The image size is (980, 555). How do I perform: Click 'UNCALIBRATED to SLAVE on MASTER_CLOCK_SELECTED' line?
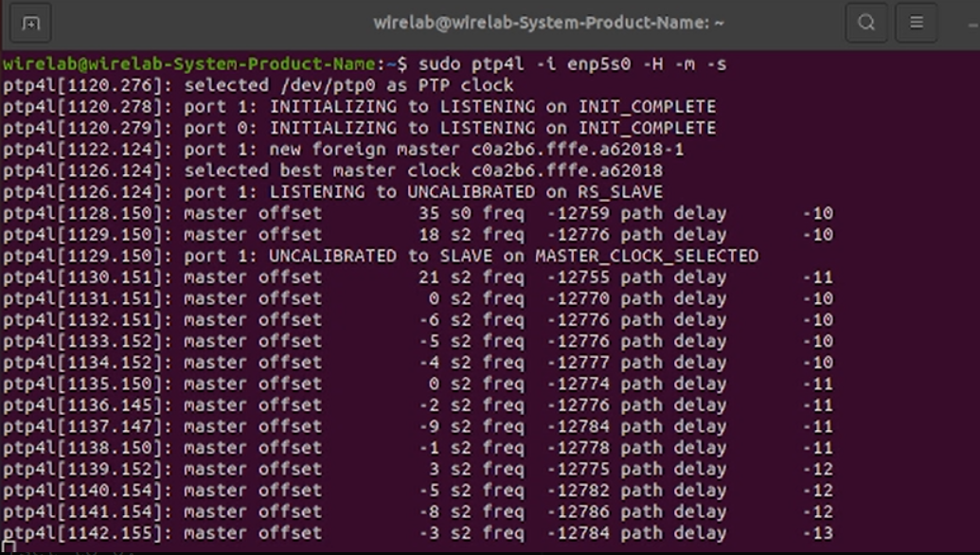point(381,256)
